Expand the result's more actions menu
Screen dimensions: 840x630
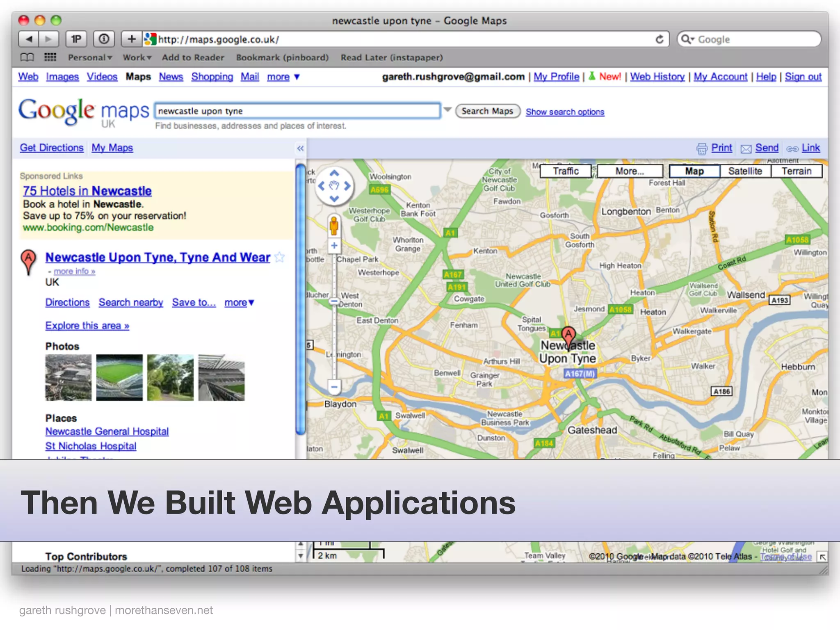[x=240, y=303]
